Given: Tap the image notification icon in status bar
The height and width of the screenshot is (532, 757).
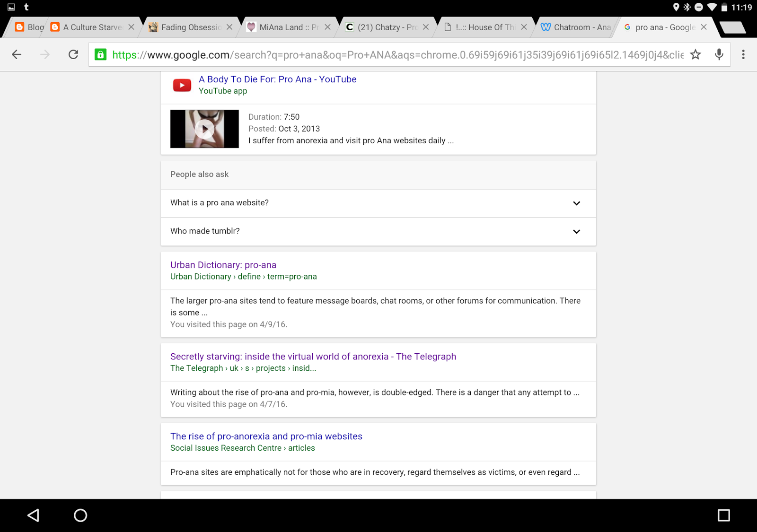Looking at the screenshot, I should click(11, 7).
